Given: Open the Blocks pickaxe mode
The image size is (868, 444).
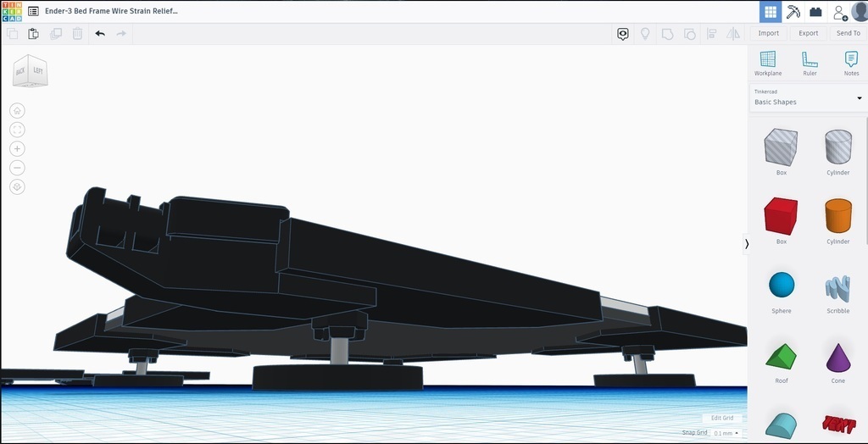Looking at the screenshot, I should [793, 12].
